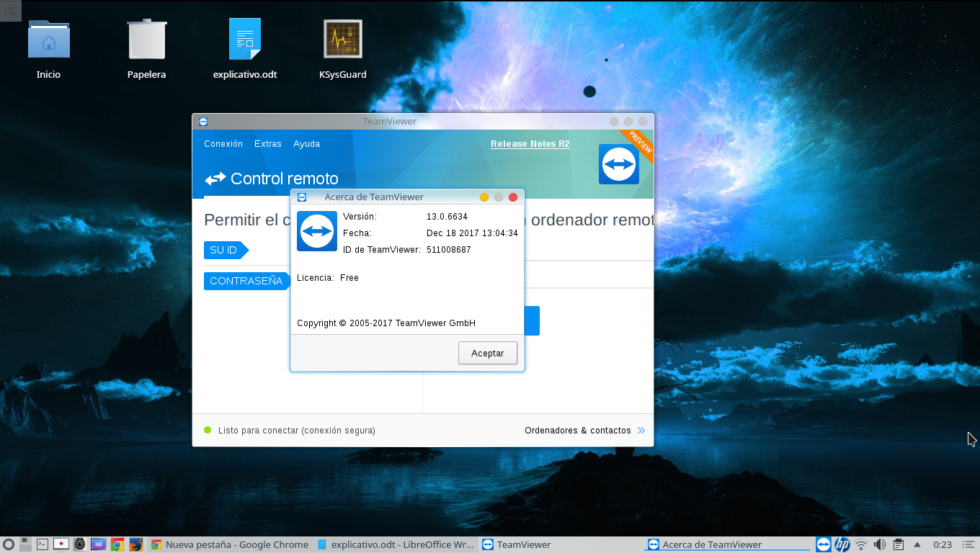This screenshot has height=553, width=980.
Task: Click the show desktop pager icon in taskbar
Action: click(25, 544)
